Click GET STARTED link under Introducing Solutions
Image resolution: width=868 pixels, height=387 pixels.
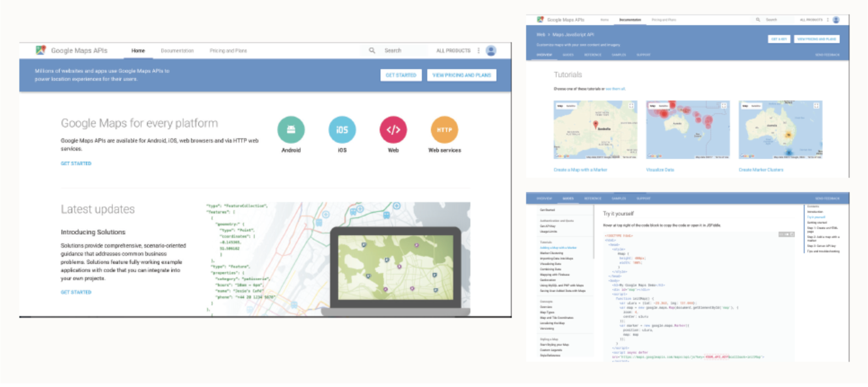point(76,292)
